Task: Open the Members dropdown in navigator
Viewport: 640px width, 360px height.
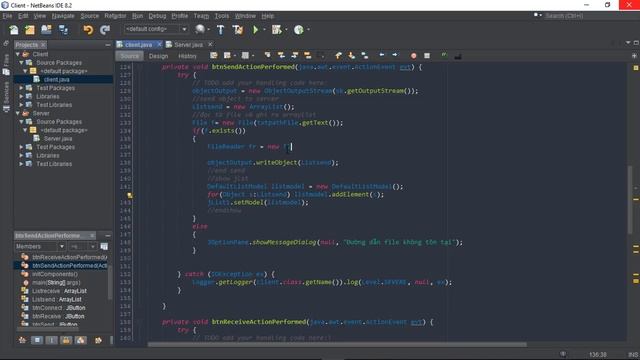Action: pyautogui.click(x=40, y=247)
